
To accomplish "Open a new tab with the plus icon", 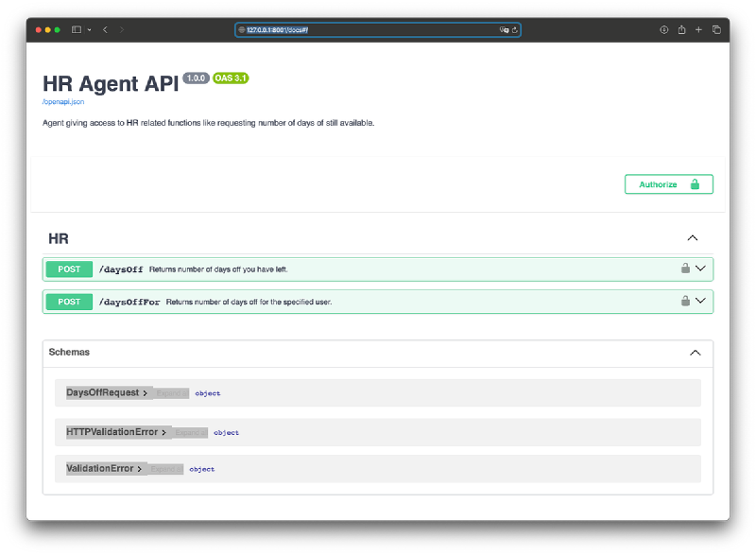I will click(x=698, y=30).
